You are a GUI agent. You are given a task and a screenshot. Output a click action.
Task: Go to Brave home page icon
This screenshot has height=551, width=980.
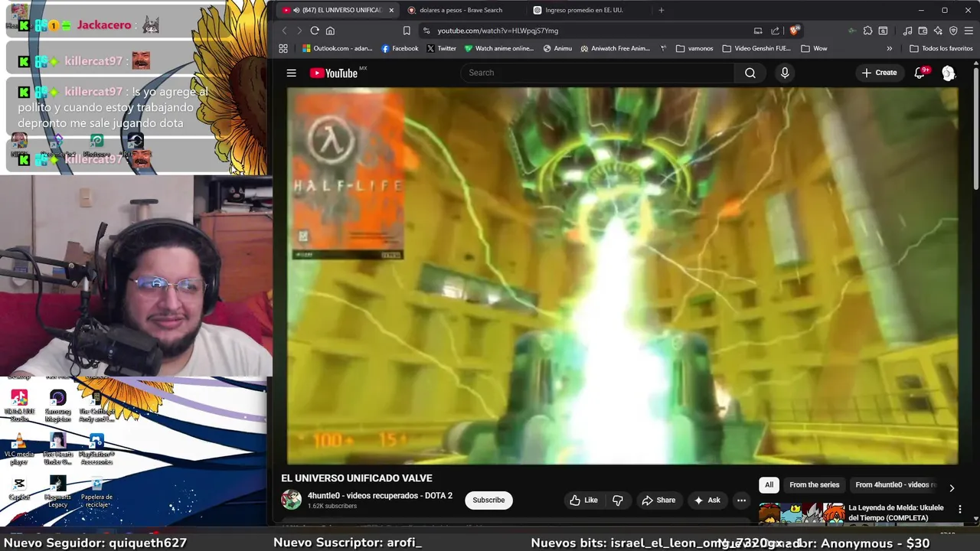pos(330,31)
